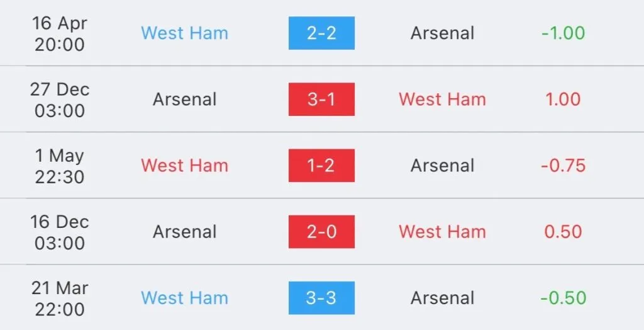Click West Ham in the 2-0 match row

coord(442,232)
